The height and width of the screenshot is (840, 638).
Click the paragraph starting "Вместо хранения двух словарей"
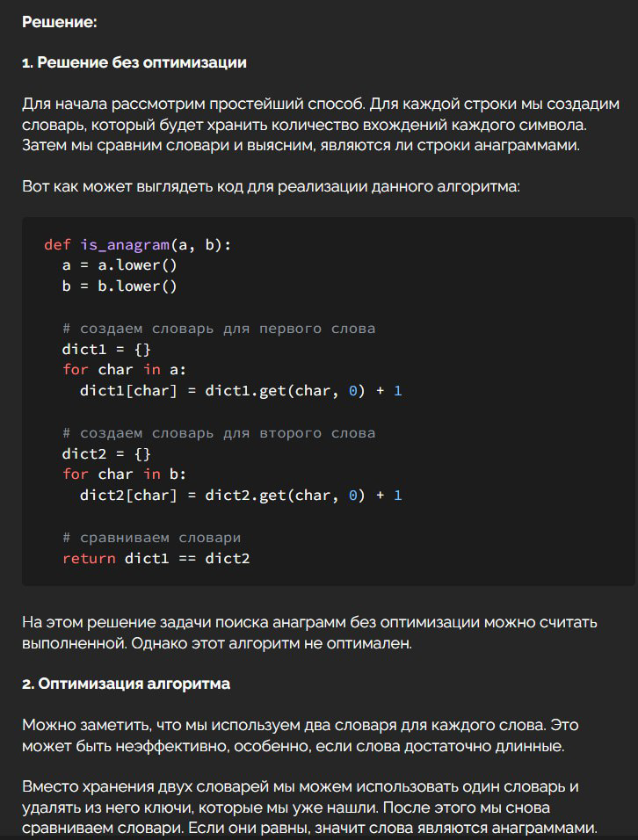(x=309, y=807)
